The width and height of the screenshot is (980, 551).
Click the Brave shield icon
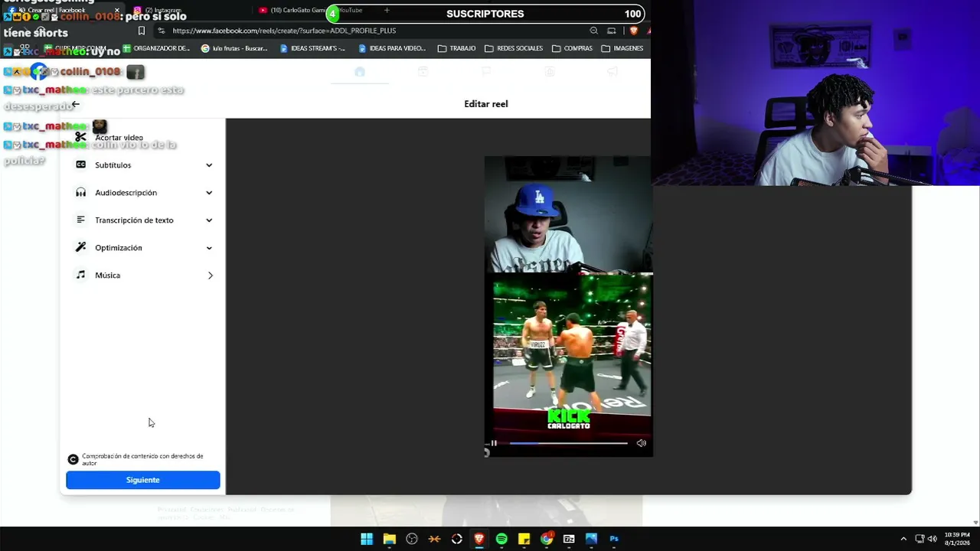coord(633,31)
